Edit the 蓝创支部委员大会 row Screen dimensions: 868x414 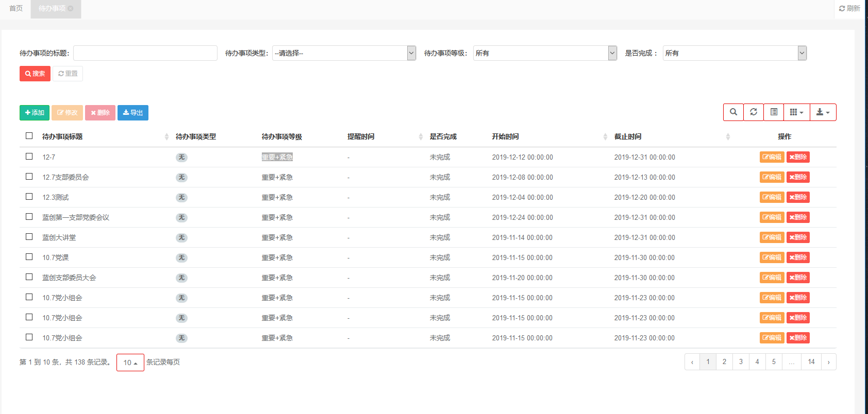[772, 278]
